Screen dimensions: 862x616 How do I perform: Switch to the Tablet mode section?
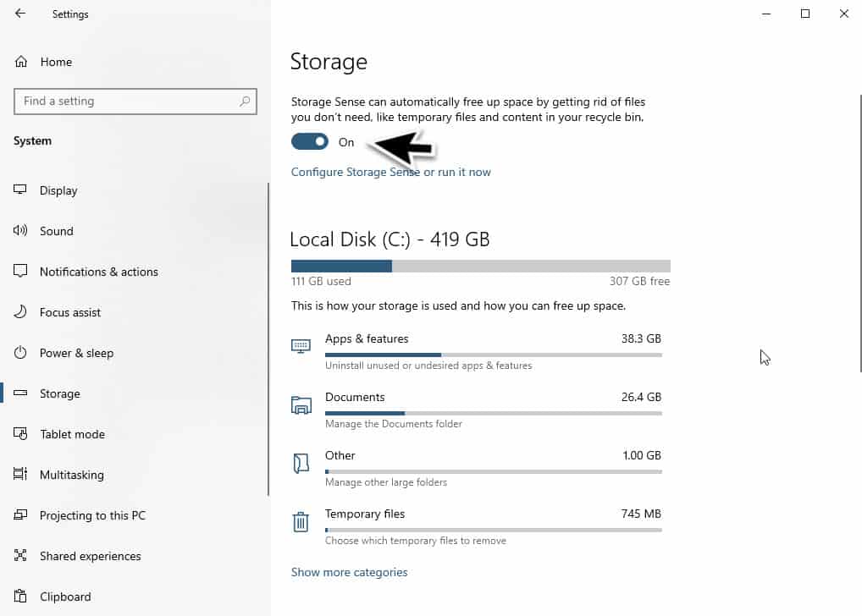coord(68,434)
